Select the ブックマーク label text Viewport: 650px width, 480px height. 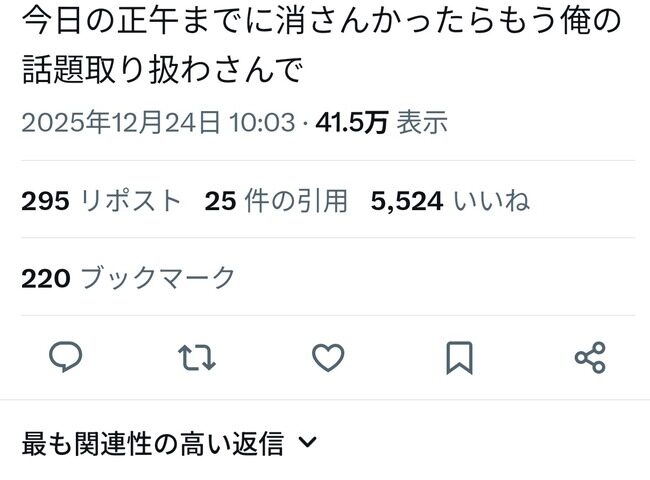point(158,278)
